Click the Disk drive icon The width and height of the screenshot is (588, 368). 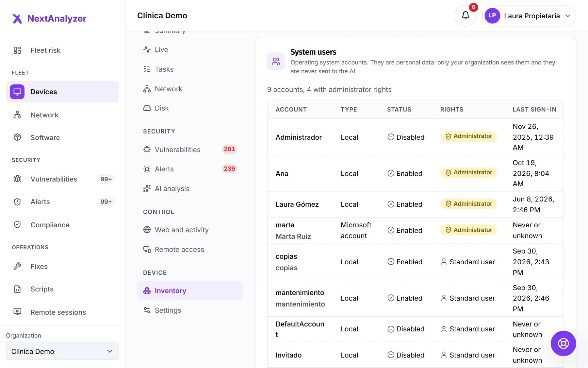click(x=147, y=108)
